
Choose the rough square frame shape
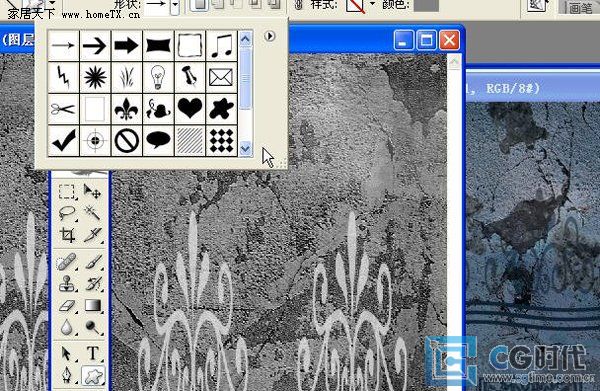pyautogui.click(x=190, y=46)
